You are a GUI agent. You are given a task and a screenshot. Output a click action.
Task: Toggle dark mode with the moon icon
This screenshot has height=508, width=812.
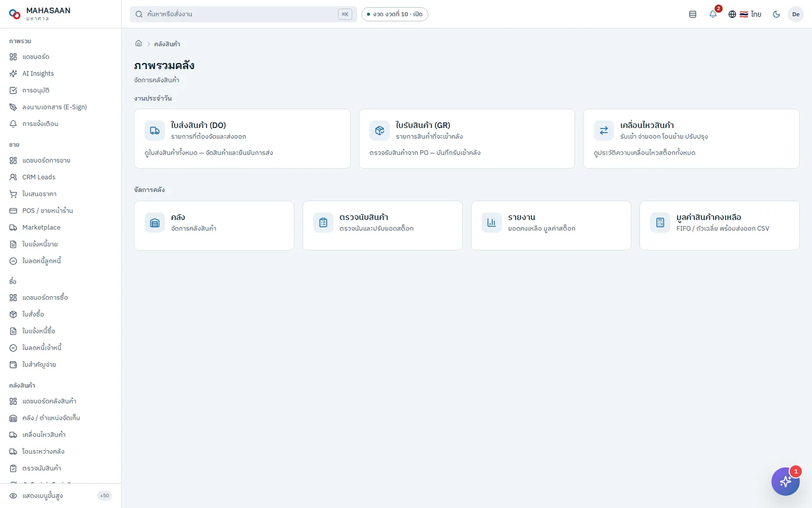pos(776,14)
